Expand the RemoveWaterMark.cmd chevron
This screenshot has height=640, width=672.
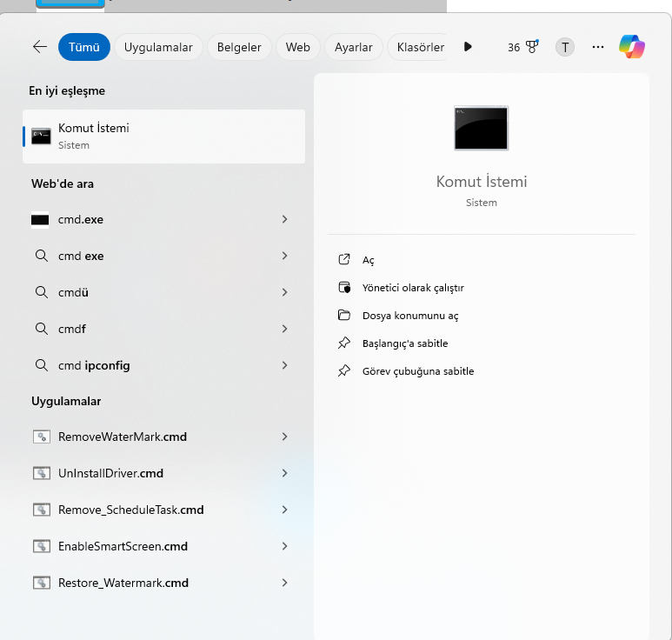click(284, 437)
